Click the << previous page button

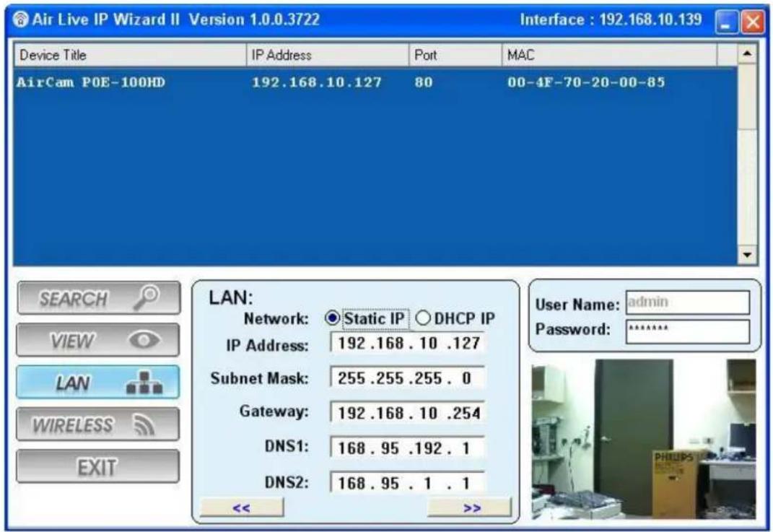tap(242, 507)
